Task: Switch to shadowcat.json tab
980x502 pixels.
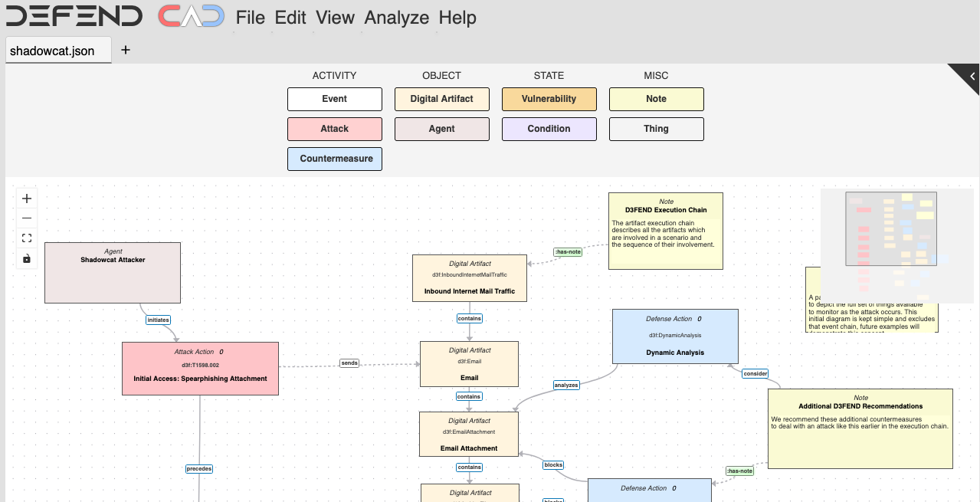Action: tap(53, 51)
